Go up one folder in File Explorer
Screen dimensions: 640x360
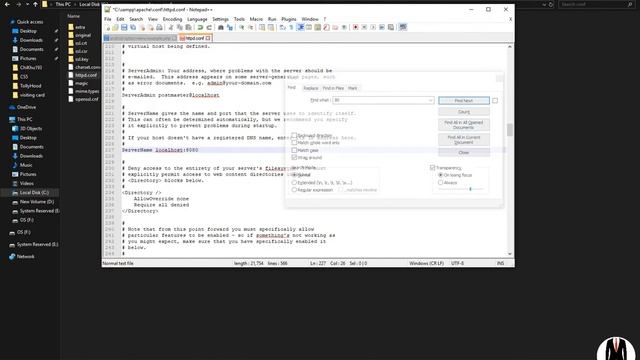click(x=36, y=4)
